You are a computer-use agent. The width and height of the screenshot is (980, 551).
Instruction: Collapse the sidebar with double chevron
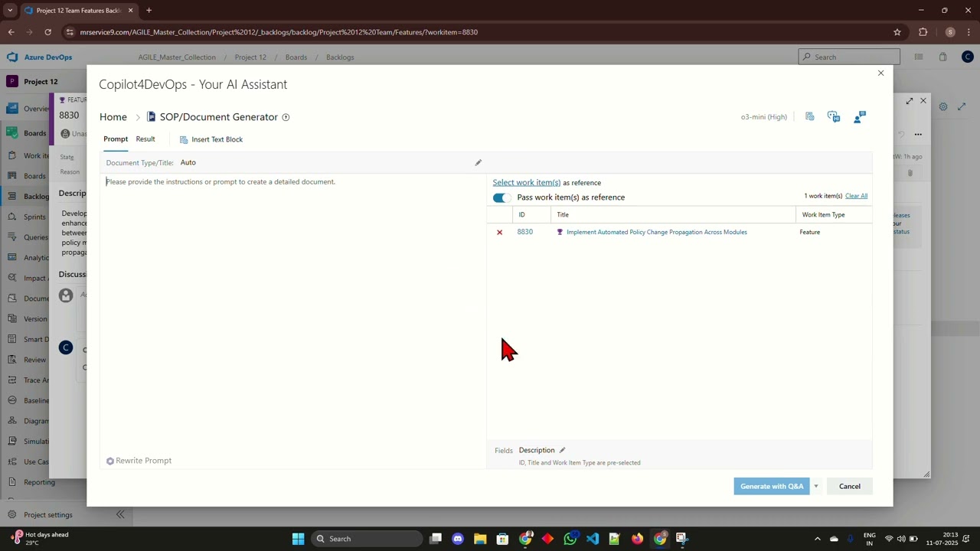click(120, 515)
